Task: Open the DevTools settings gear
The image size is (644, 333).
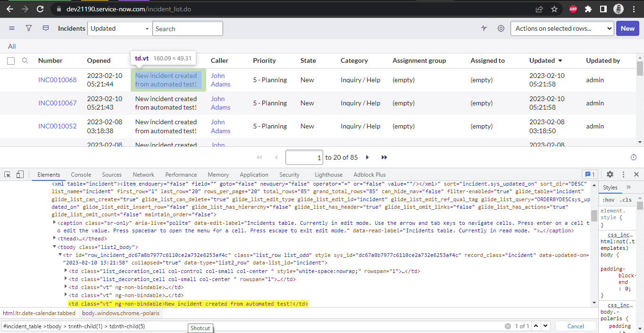Action: coord(610,174)
